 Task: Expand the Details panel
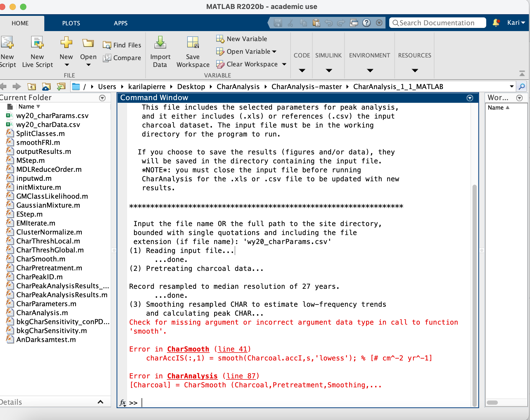pos(100,402)
